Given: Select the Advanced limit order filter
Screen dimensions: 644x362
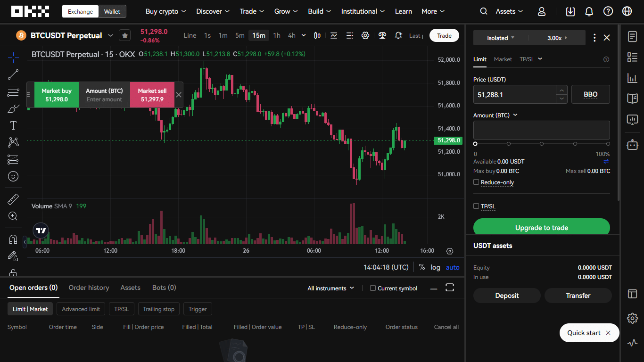Looking at the screenshot, I should (x=81, y=309).
